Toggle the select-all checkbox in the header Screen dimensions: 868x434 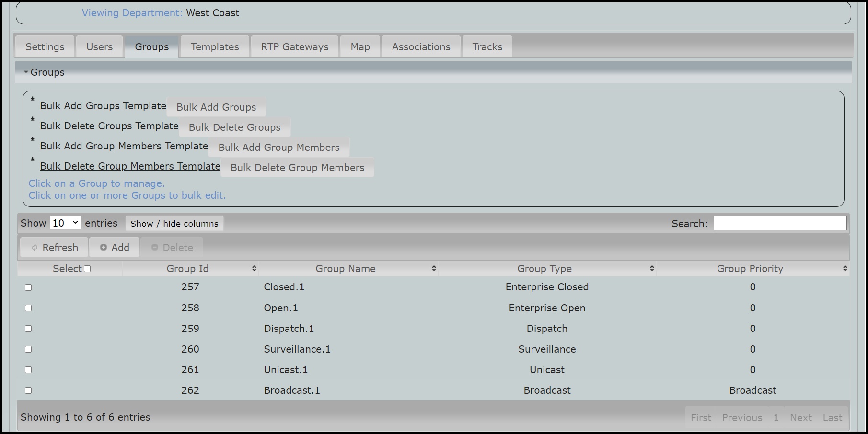(x=87, y=268)
